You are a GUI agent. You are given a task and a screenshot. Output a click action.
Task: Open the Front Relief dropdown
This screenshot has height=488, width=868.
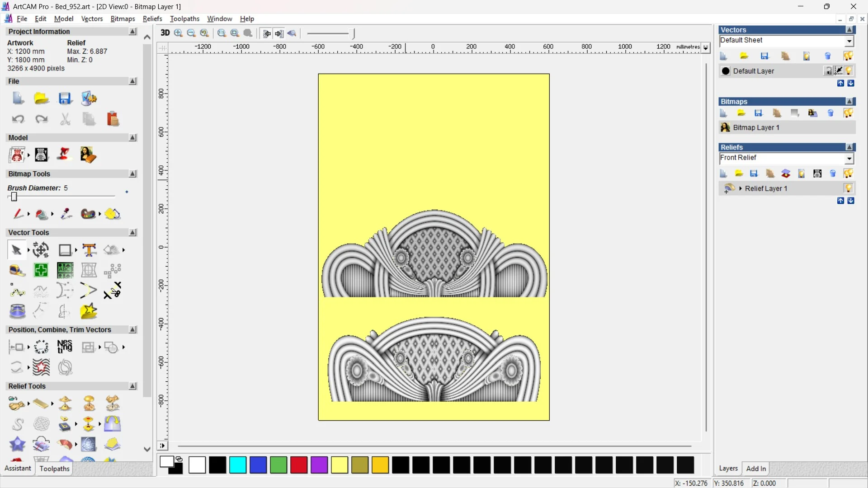tap(849, 159)
